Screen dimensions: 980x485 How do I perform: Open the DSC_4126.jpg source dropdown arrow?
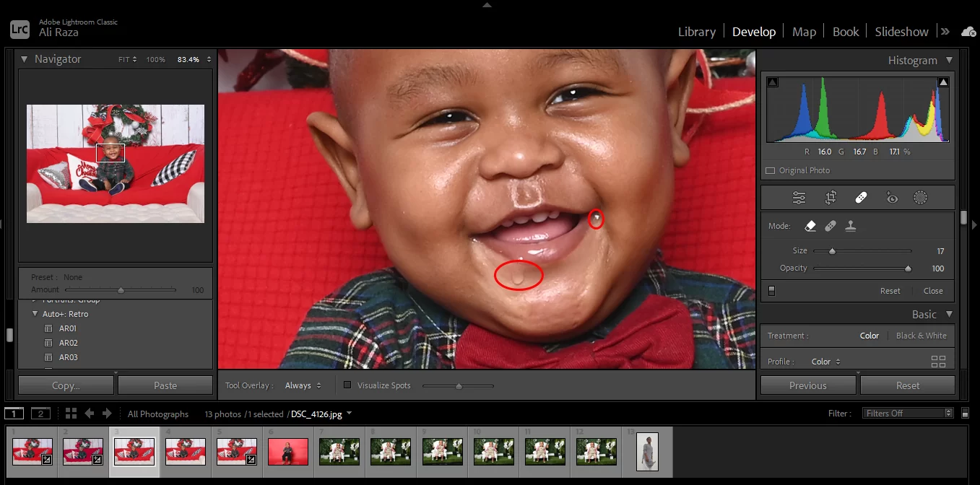(x=350, y=414)
